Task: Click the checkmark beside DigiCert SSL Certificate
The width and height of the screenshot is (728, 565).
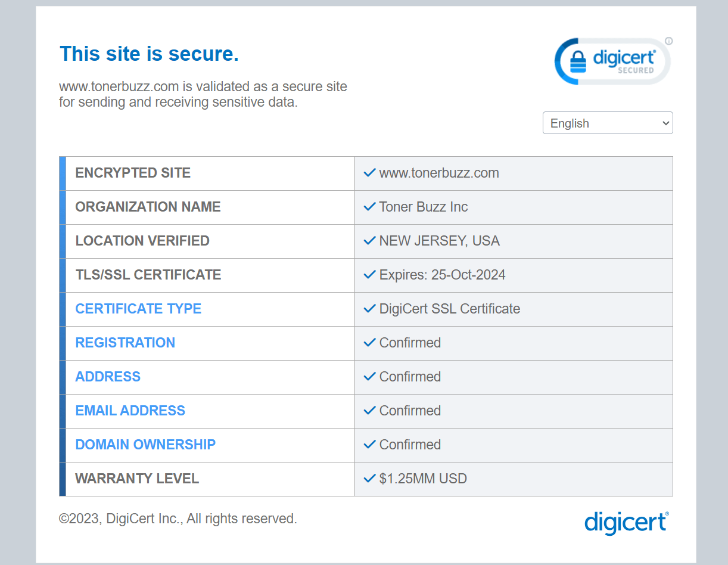Action: tap(369, 309)
